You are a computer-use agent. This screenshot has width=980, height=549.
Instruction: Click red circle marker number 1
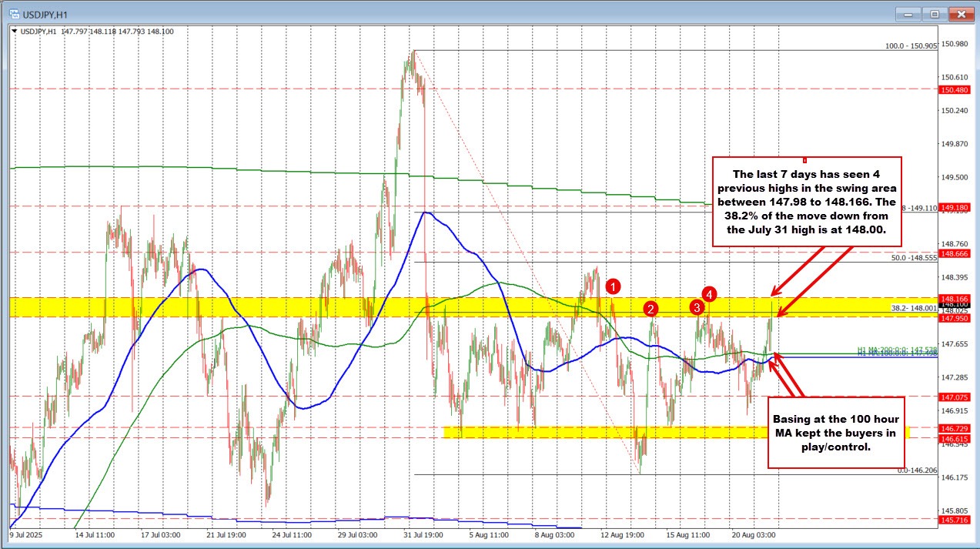coord(613,286)
